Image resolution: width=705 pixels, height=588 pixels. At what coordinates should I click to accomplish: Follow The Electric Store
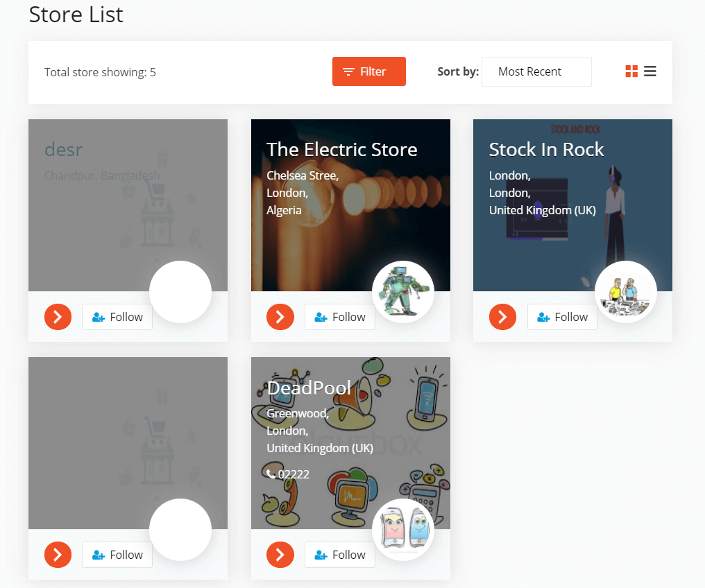pyautogui.click(x=339, y=317)
